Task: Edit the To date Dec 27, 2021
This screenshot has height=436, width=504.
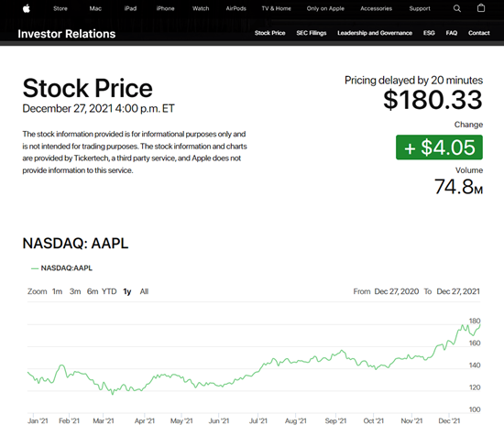Action: tap(458, 291)
